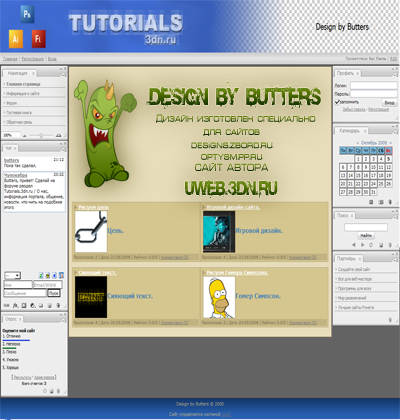Open the Рисуем Гомера Симпсона article link

point(237,273)
